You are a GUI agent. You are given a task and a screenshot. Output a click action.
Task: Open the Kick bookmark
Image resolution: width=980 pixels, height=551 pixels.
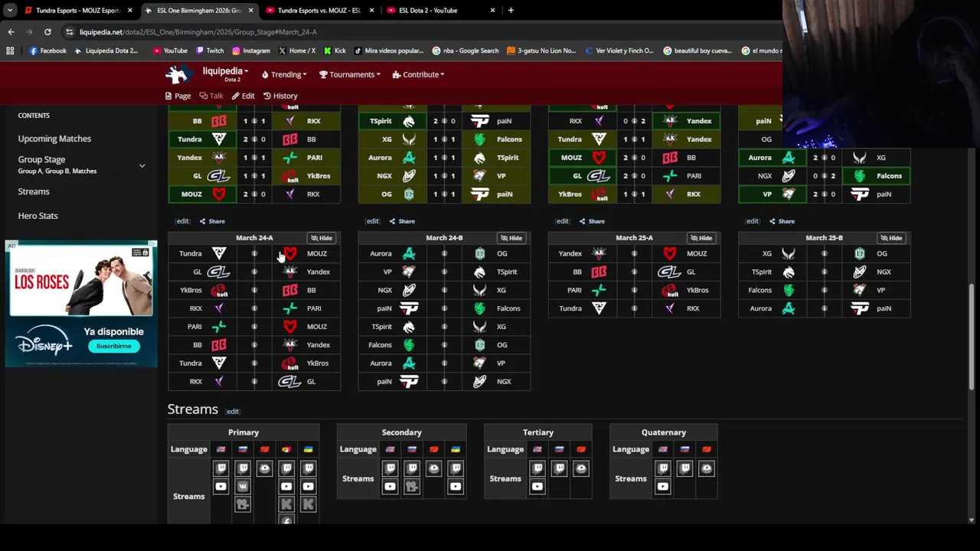(335, 51)
